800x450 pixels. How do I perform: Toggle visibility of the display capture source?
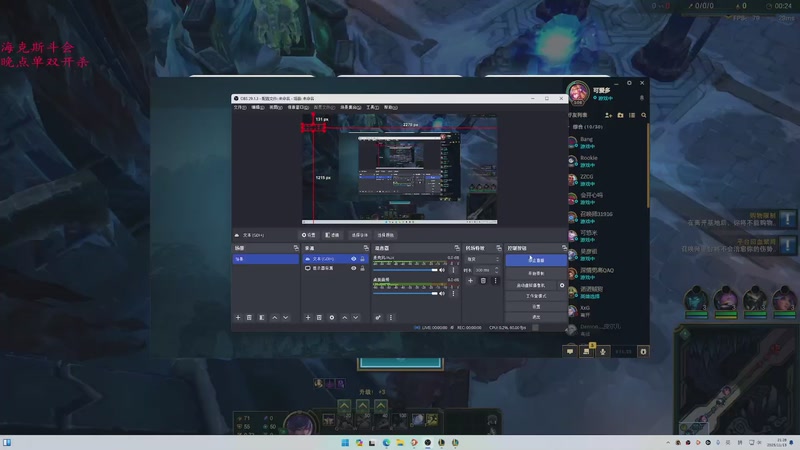tap(353, 269)
